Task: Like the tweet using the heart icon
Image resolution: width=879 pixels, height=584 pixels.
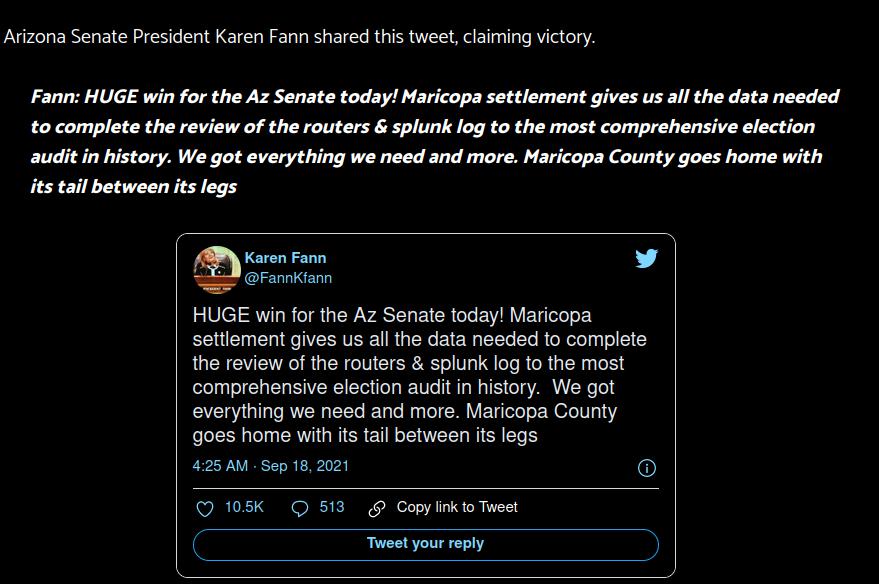Action: click(205, 508)
